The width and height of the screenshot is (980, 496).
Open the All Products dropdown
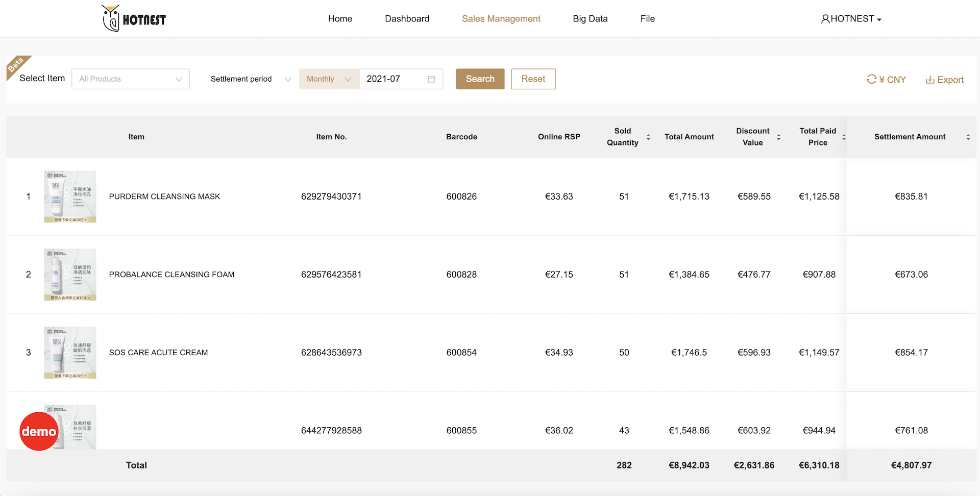[x=131, y=79]
